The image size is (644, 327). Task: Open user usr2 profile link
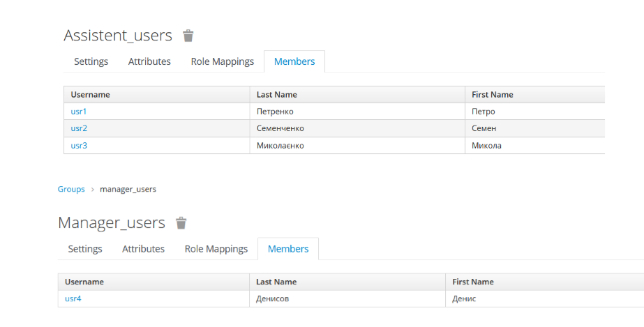[x=79, y=128]
